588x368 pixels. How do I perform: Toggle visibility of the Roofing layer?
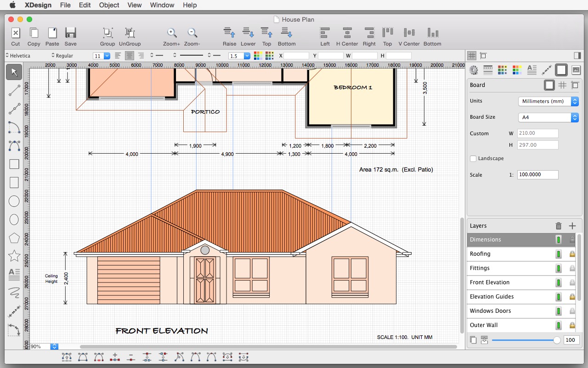[x=559, y=254]
